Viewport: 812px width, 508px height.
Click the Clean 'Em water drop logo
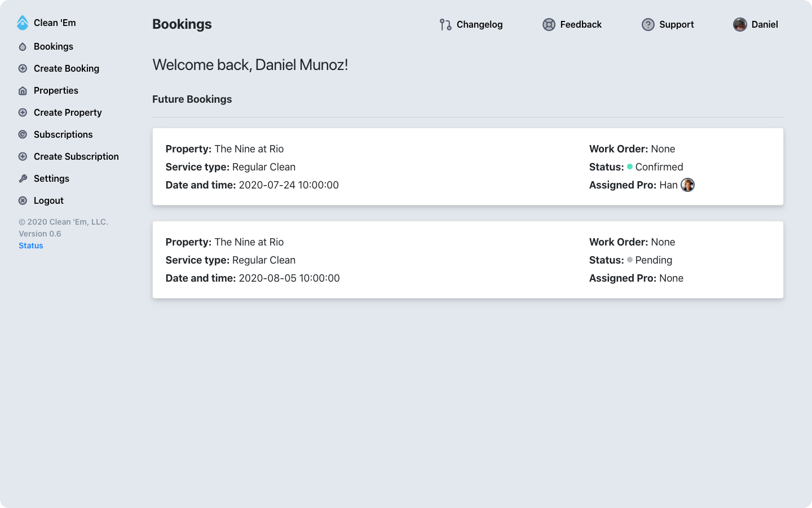(23, 23)
